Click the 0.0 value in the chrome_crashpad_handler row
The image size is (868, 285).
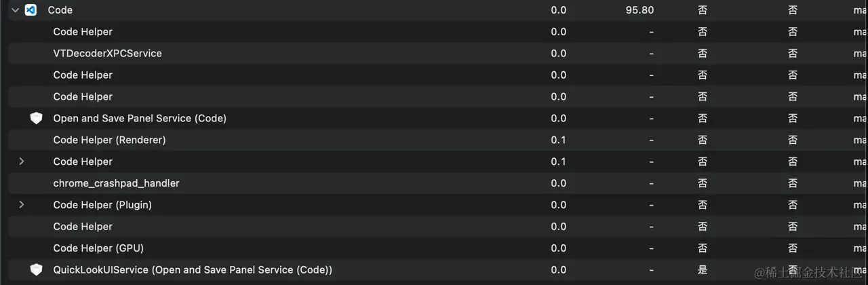click(558, 183)
